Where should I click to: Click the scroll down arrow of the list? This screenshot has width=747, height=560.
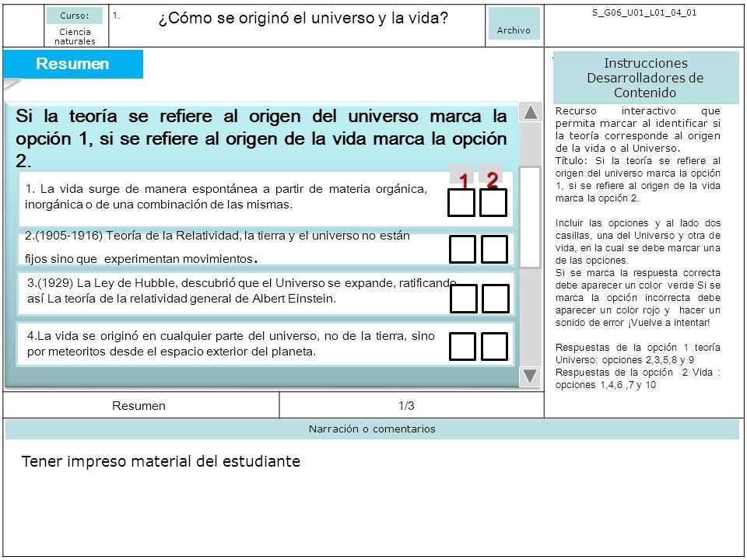click(x=530, y=376)
